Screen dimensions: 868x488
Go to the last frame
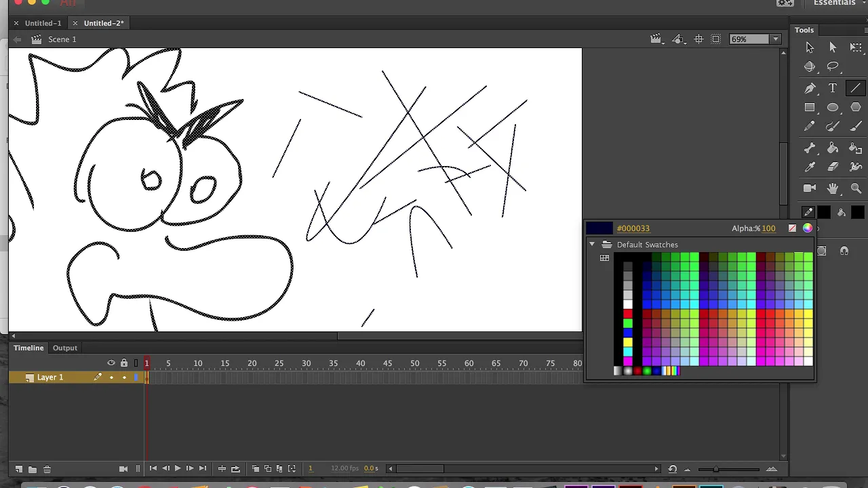(x=202, y=468)
